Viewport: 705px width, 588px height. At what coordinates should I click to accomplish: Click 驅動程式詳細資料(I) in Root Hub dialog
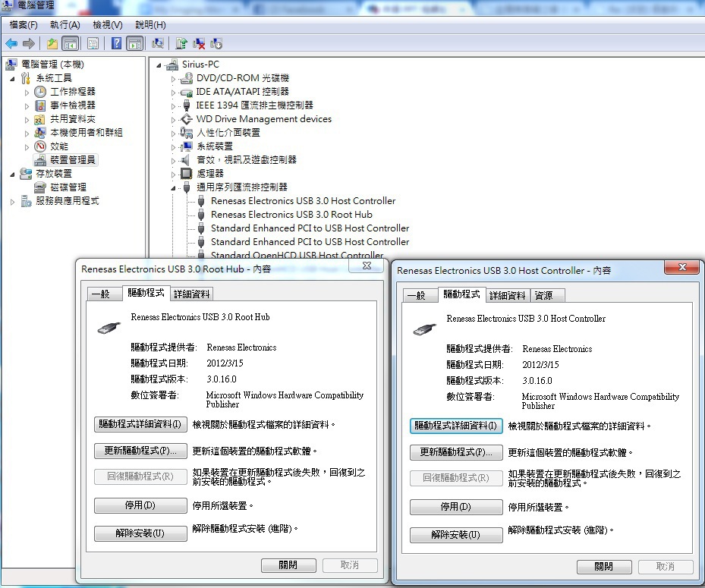click(x=140, y=424)
